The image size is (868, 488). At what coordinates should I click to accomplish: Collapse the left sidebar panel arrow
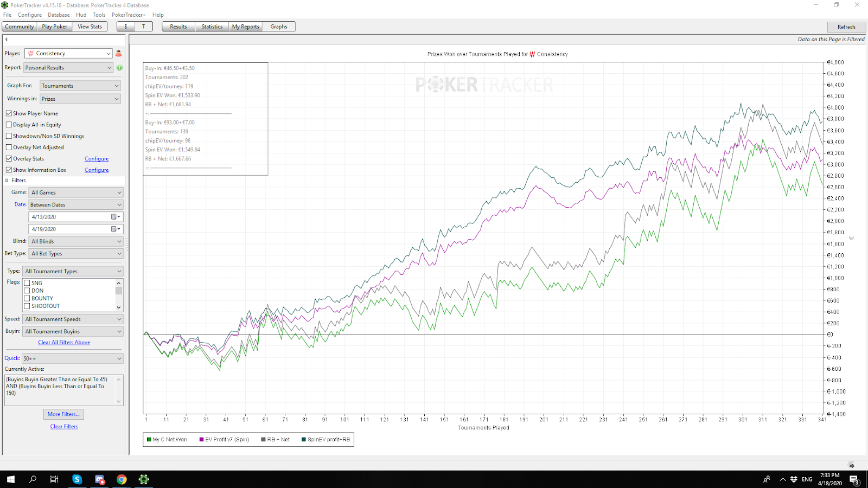click(7, 39)
